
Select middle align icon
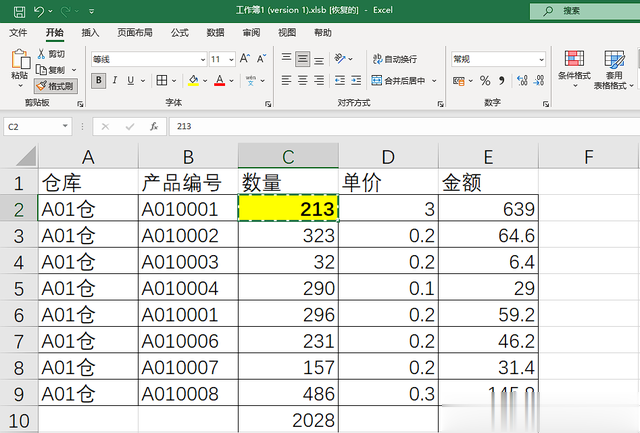pos(302,59)
